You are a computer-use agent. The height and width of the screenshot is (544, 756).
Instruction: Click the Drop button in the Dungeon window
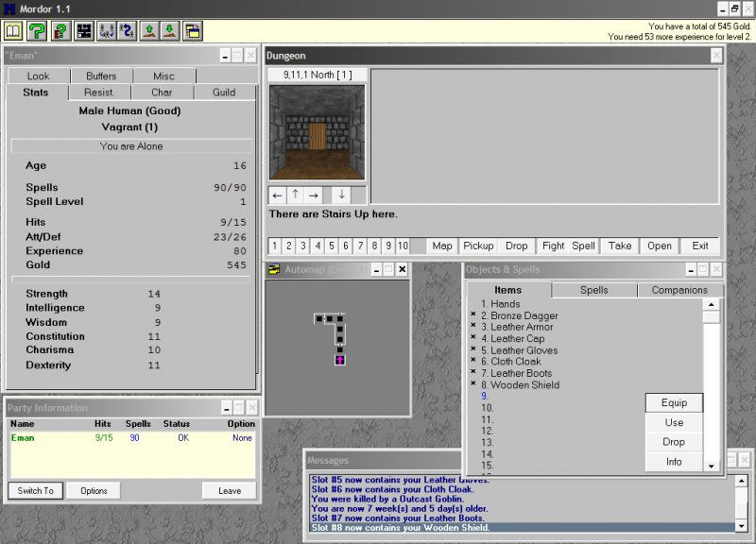click(516, 246)
